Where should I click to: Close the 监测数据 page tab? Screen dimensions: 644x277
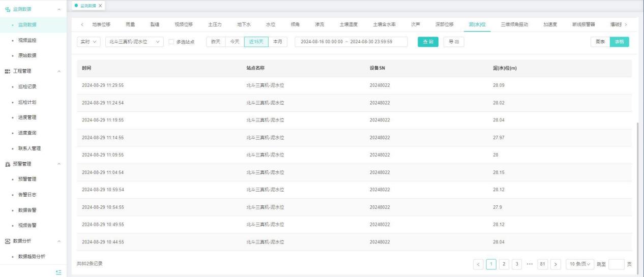point(100,5)
